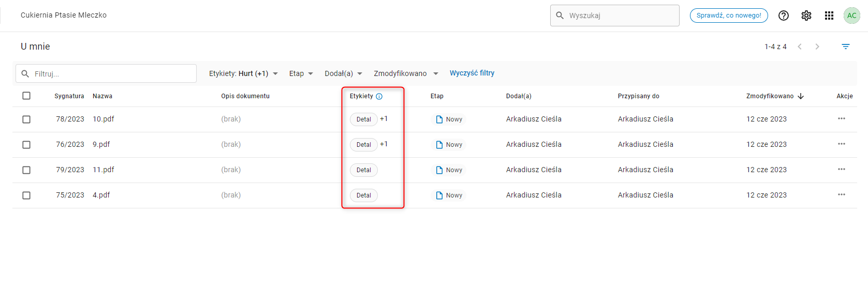Viewport: 868px width, 303px height.
Task: Click the Etykiety info icon
Action: tap(379, 96)
